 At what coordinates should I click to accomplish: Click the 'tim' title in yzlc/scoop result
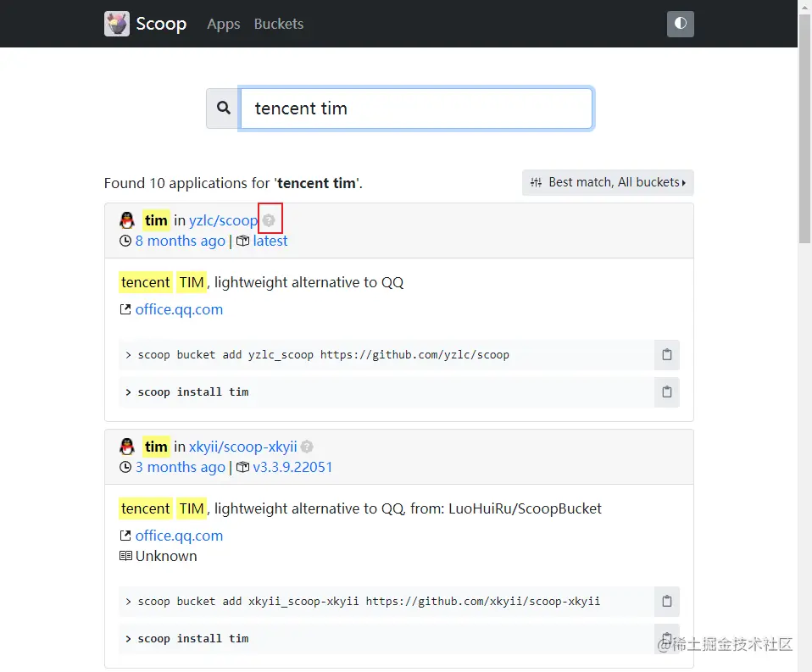pyautogui.click(x=156, y=220)
